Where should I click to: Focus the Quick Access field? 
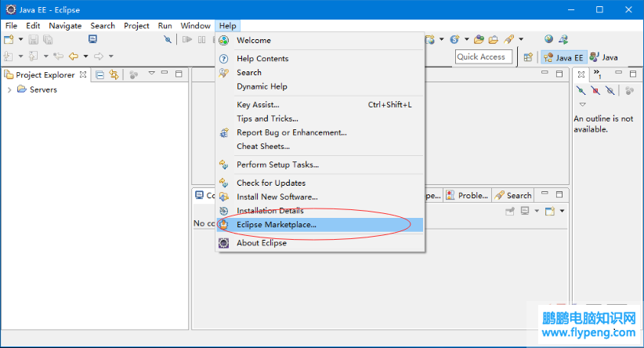coord(484,56)
